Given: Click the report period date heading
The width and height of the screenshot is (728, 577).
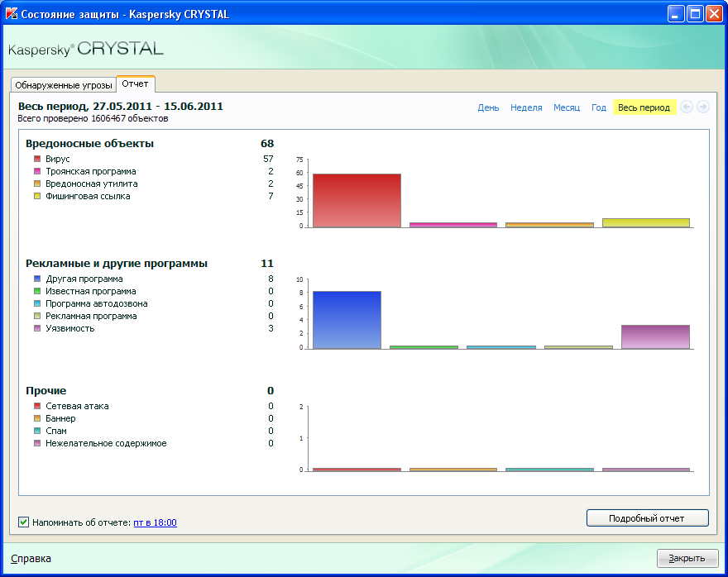Looking at the screenshot, I should tap(120, 106).
